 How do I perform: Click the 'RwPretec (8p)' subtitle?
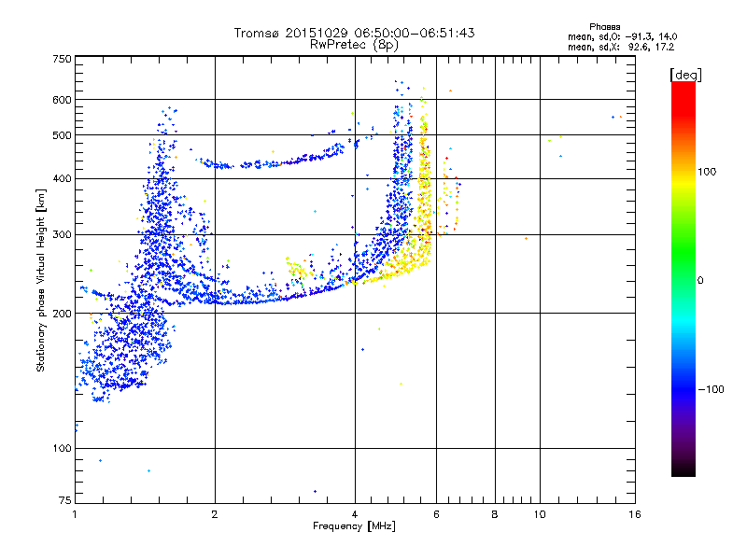point(354,45)
